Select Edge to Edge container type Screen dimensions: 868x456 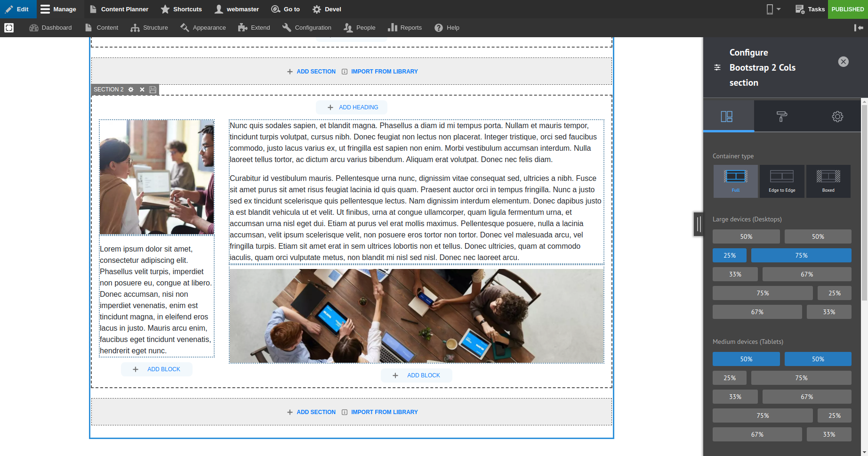[781, 181]
